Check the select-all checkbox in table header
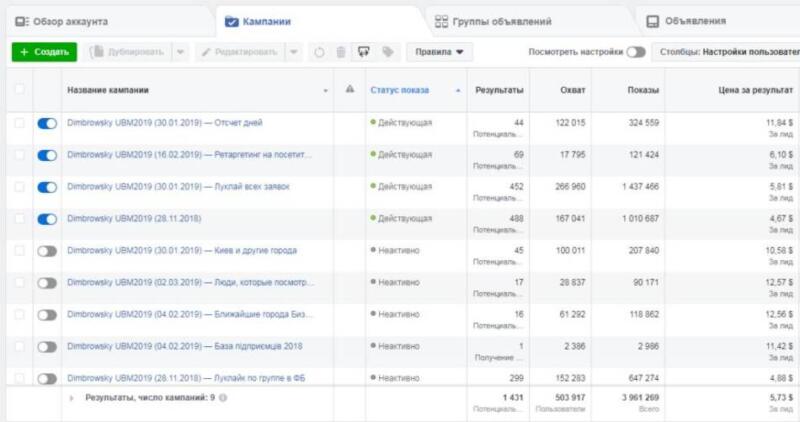Image resolution: width=800 pixels, height=422 pixels. click(x=19, y=90)
